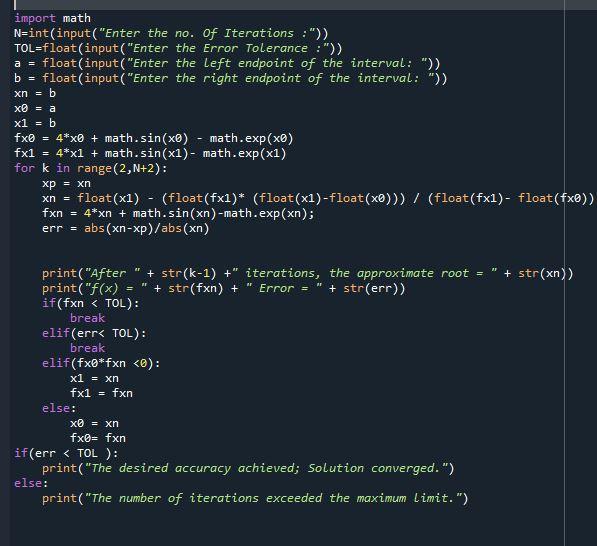Image resolution: width=597 pixels, height=546 pixels.
Task: Click the right endpoint input line
Action: (230, 78)
